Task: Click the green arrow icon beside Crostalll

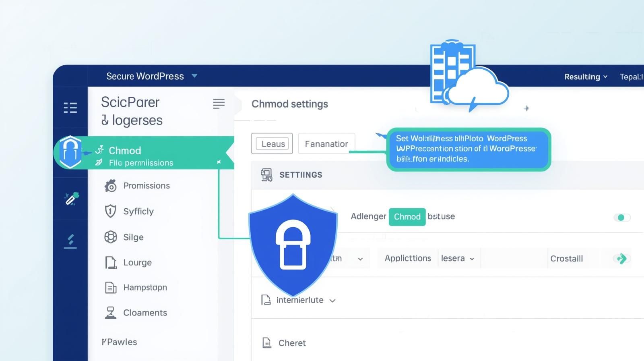Action: [x=622, y=258]
